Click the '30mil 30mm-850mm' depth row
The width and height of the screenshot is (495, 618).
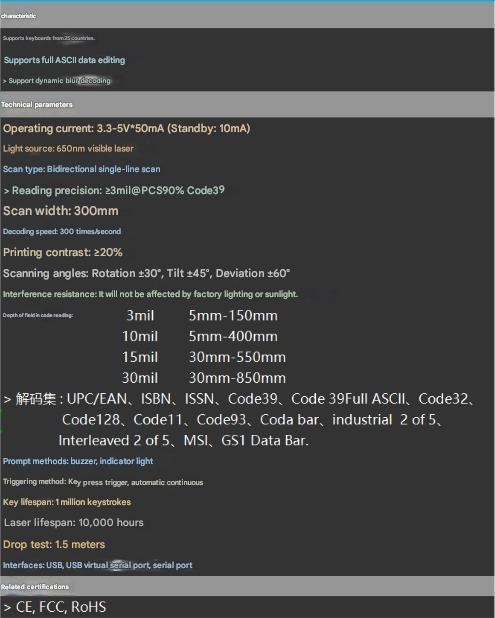coord(204,378)
